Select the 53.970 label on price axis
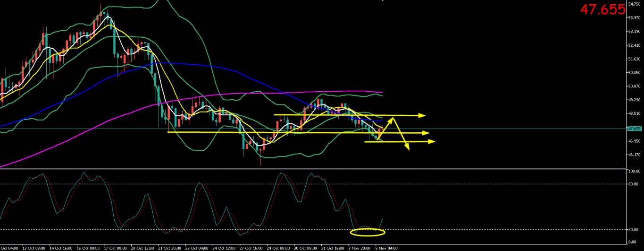 click(634, 18)
